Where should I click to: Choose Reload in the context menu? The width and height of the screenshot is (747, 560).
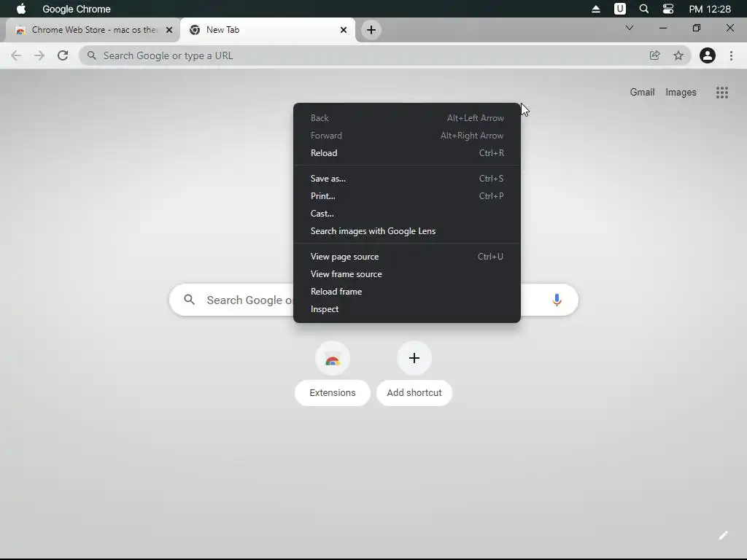407,153
